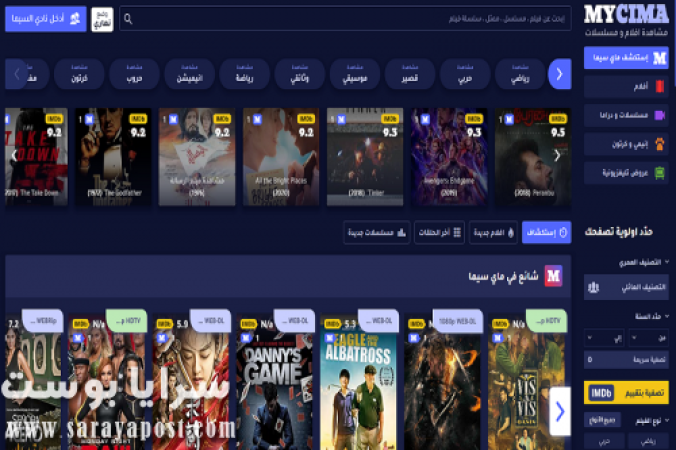Move top-rated carousel back with left chevron
Viewport: 676px width, 450px height.
click(x=14, y=156)
